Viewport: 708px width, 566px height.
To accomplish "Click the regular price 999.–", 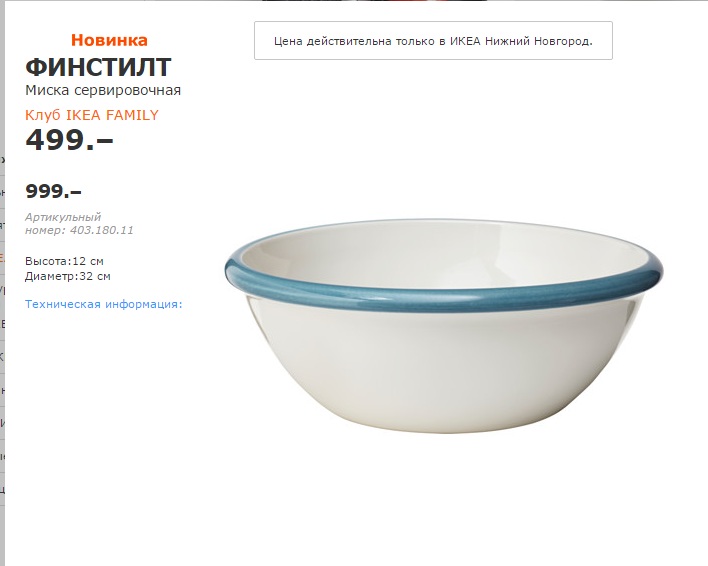I will (x=53, y=191).
